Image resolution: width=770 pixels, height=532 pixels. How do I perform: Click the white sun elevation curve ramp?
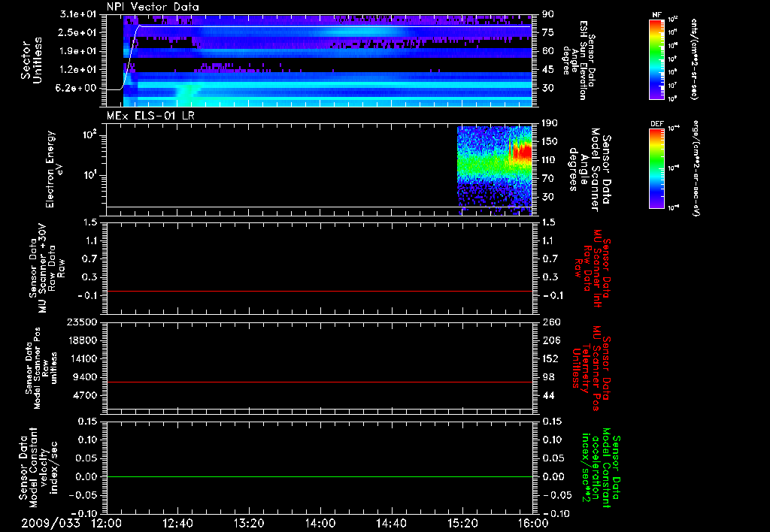click(x=129, y=59)
